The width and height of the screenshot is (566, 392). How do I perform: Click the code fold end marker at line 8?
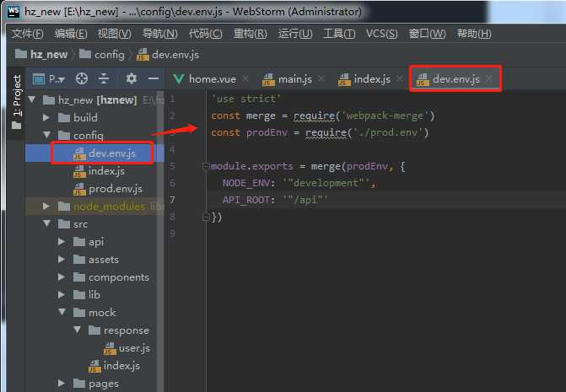pyautogui.click(x=206, y=217)
